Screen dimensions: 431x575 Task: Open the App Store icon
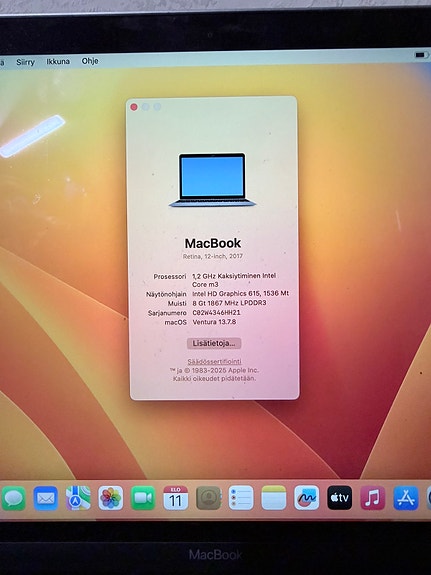(406, 498)
